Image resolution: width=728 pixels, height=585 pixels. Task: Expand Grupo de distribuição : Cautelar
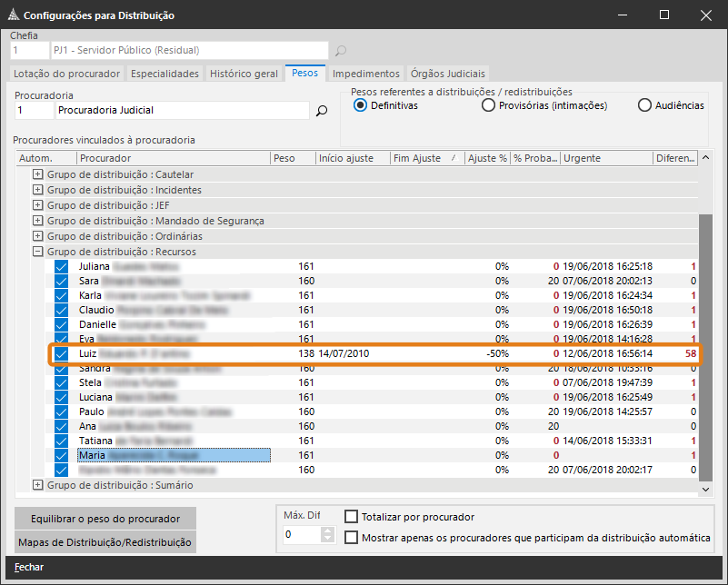38,174
